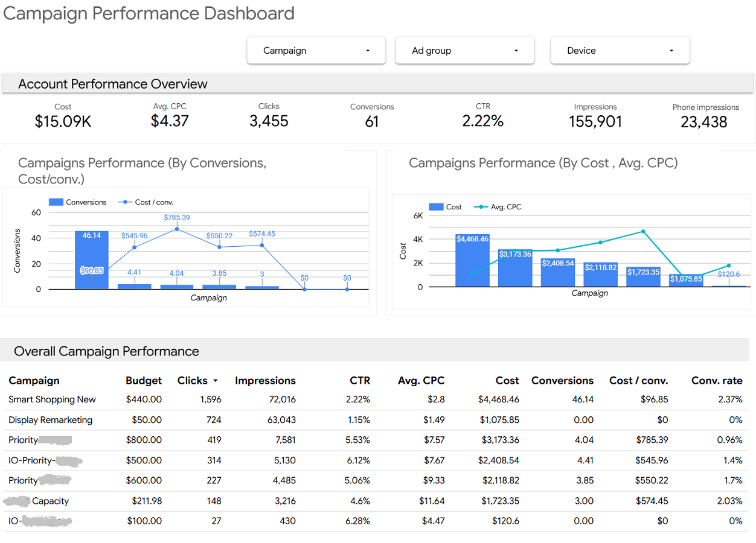Click the blue Conversions legend swatch

(x=56, y=202)
